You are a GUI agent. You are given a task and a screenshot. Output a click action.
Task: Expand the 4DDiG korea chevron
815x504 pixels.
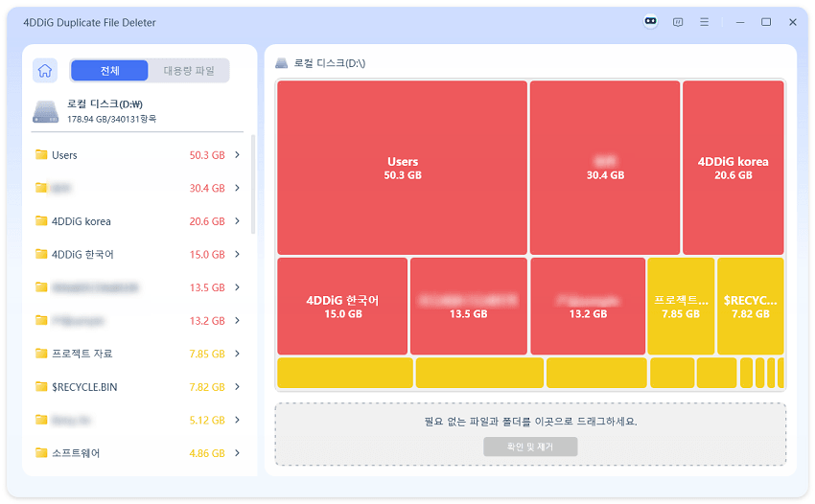[x=237, y=220]
